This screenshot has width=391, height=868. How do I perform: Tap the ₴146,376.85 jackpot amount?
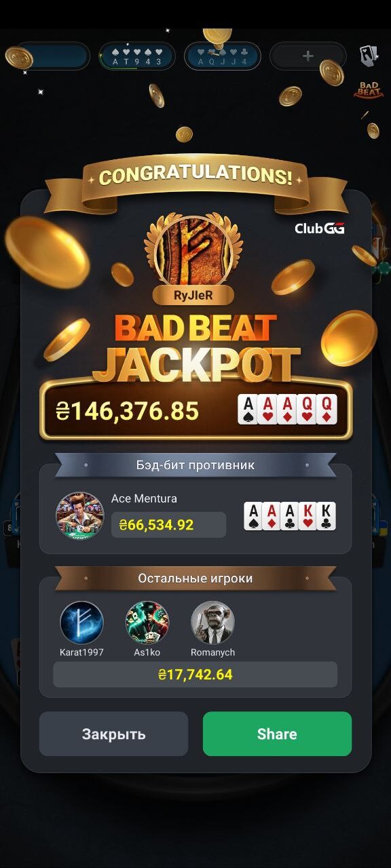[x=128, y=410]
